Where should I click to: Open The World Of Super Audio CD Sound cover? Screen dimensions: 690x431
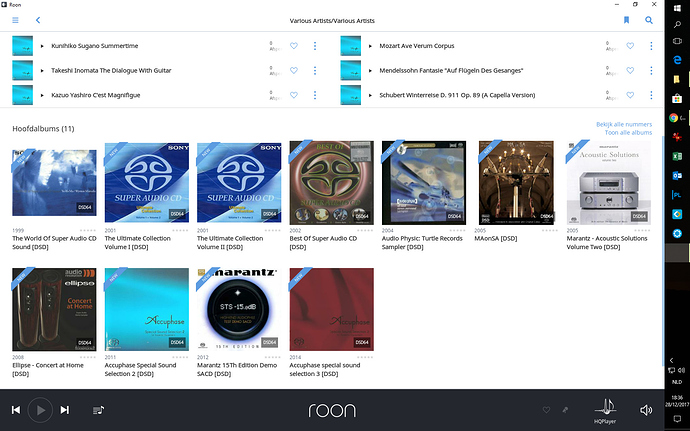(55, 183)
